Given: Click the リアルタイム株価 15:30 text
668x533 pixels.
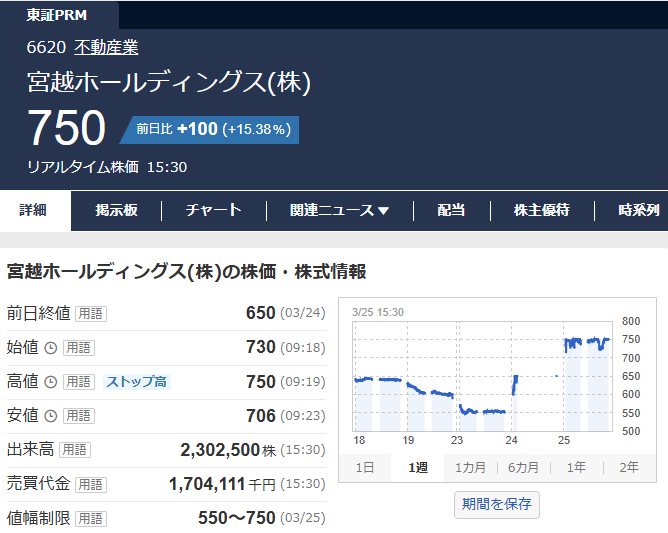Looking at the screenshot, I should 107,167.
